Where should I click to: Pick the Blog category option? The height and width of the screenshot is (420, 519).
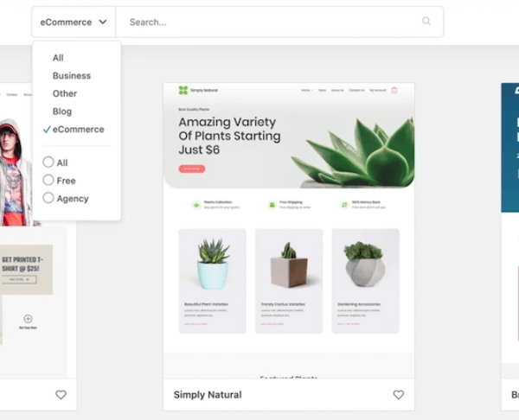click(x=62, y=111)
